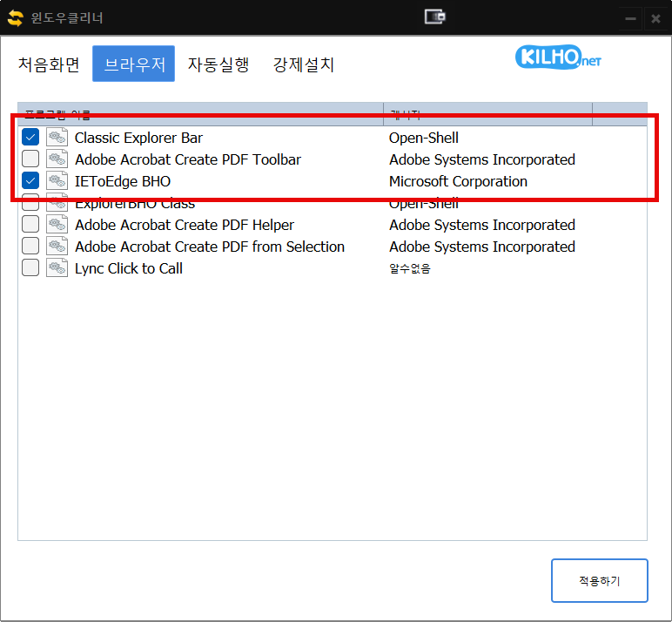The image size is (672, 622).
Task: Check the Adobe Acrobat Create PDF Helper checkbox
Action: (x=30, y=225)
